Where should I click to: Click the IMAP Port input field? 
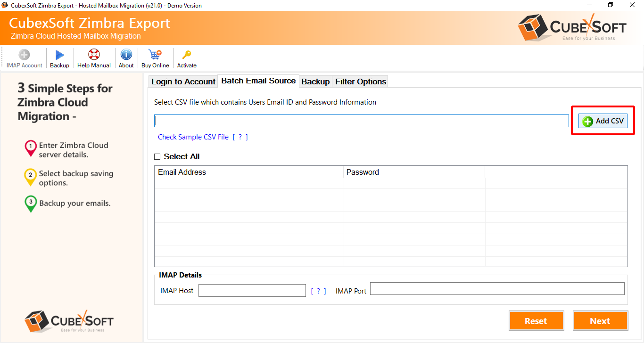tap(497, 289)
